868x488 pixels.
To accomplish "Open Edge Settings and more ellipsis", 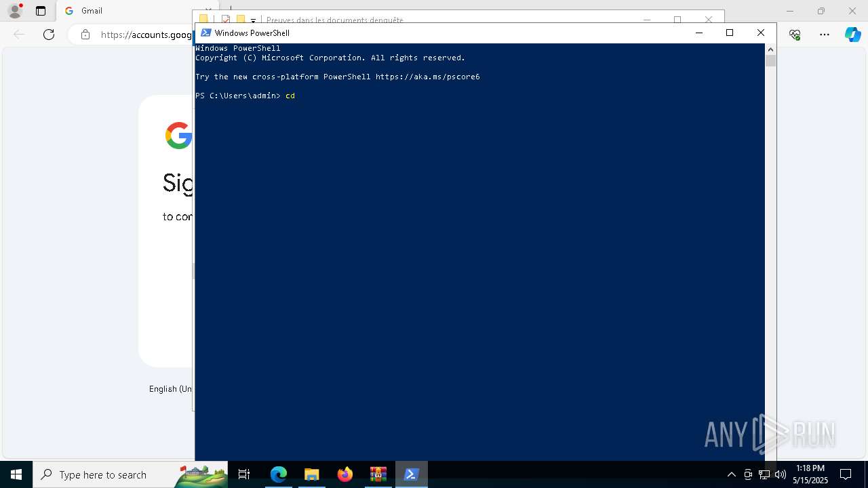I will pos(825,35).
